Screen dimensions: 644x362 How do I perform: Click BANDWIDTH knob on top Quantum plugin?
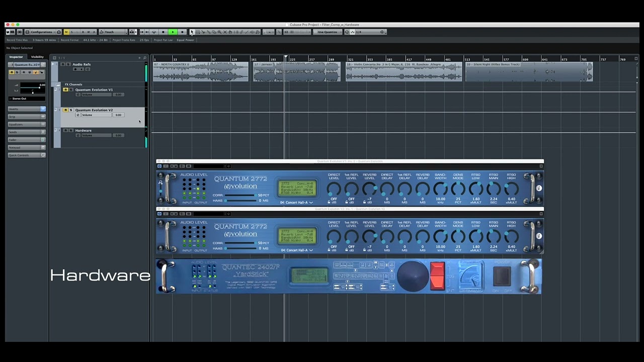[x=440, y=189]
